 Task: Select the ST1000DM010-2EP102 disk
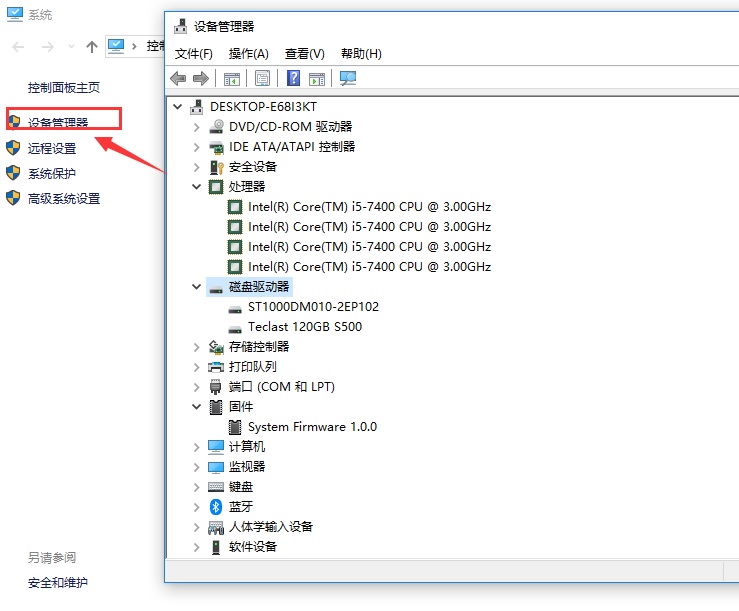(x=313, y=307)
